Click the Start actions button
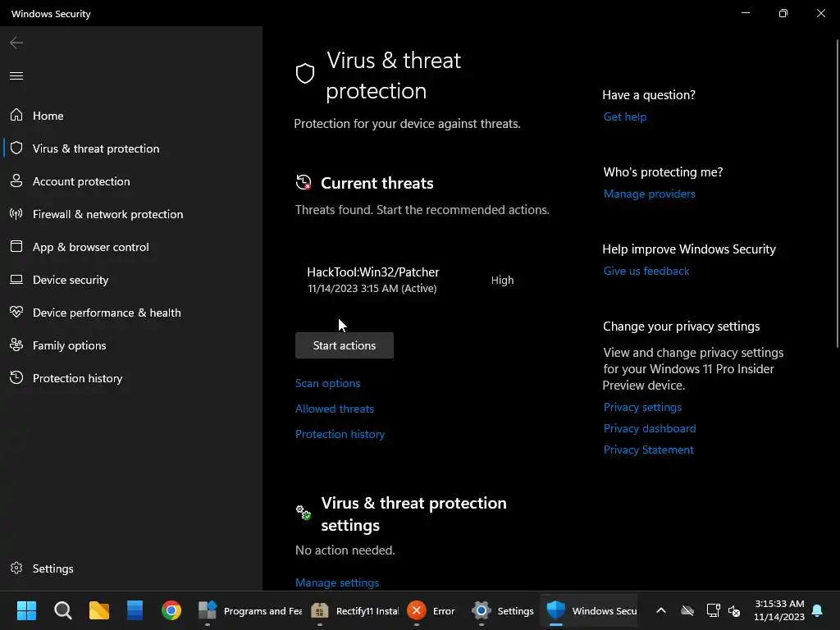 tap(345, 345)
